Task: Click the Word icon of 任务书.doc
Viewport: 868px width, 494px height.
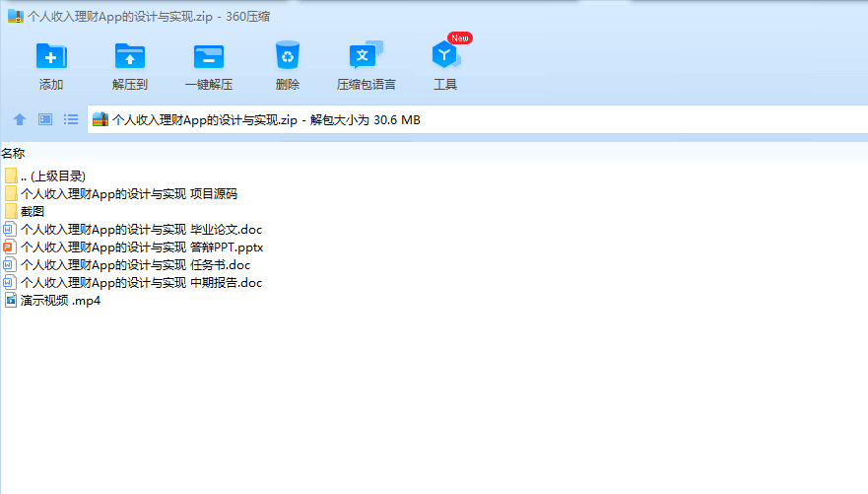Action: [10, 264]
